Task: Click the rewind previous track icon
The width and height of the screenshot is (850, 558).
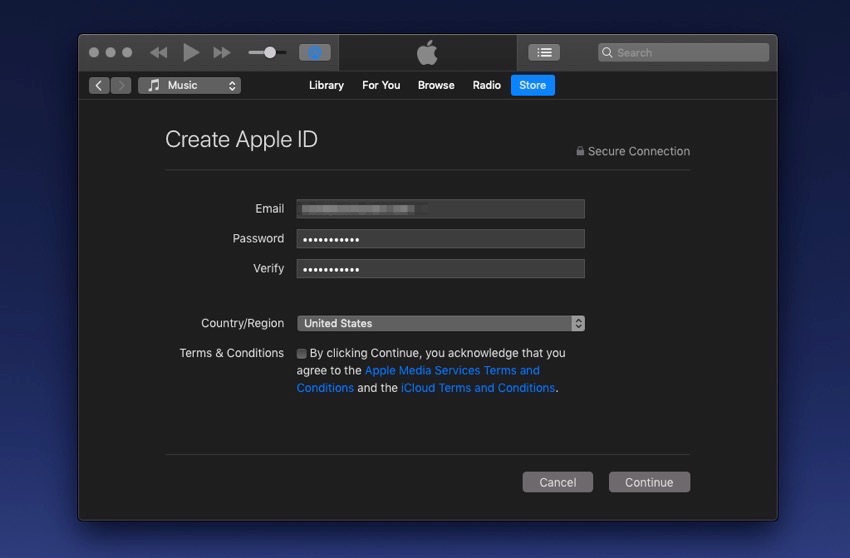Action: pos(158,53)
